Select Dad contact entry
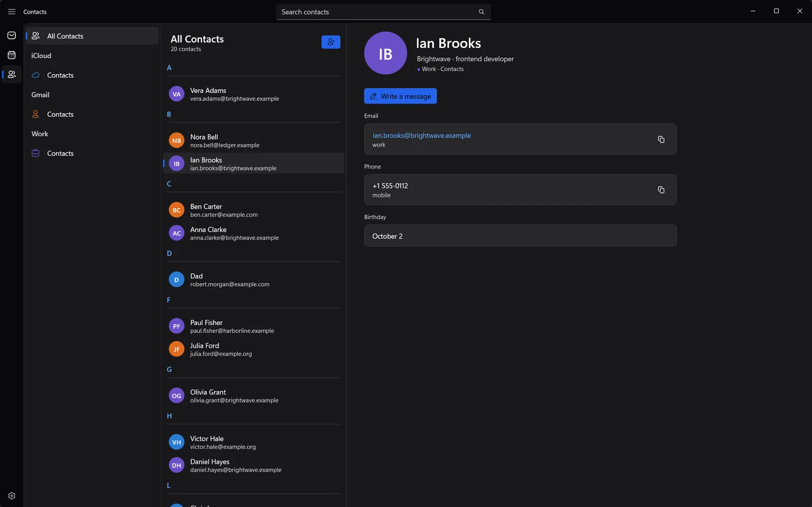The height and width of the screenshot is (507, 812). pos(254,280)
